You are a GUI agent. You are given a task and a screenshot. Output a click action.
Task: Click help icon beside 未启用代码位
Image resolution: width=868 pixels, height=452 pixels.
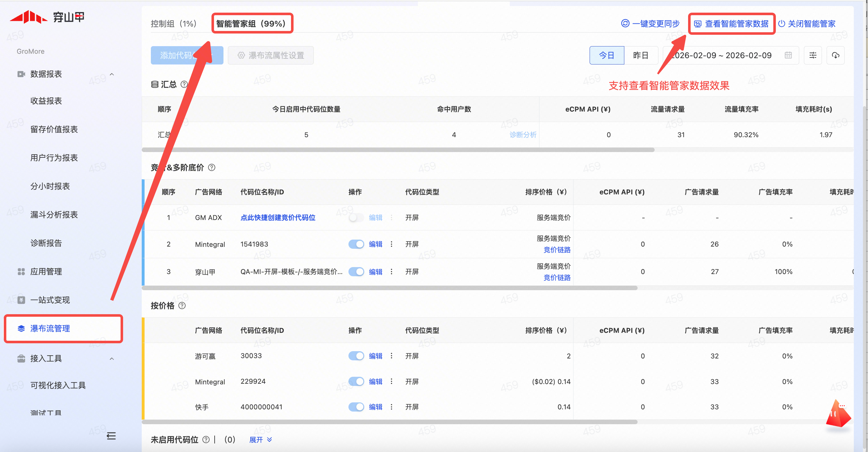point(206,440)
